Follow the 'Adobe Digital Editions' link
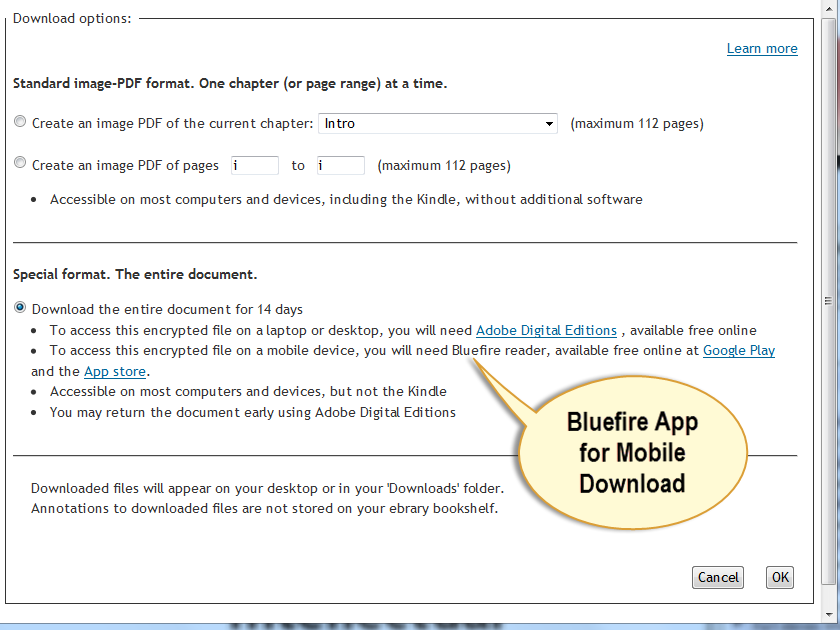The height and width of the screenshot is (630, 840). (x=546, y=330)
